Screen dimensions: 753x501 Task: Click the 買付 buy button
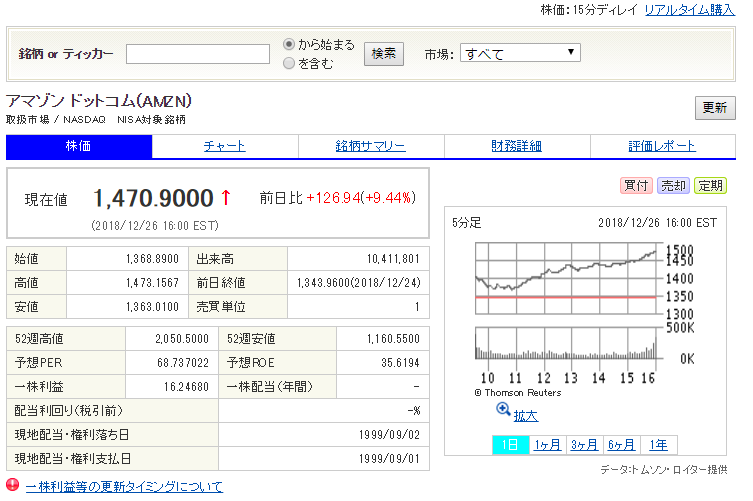coord(636,185)
